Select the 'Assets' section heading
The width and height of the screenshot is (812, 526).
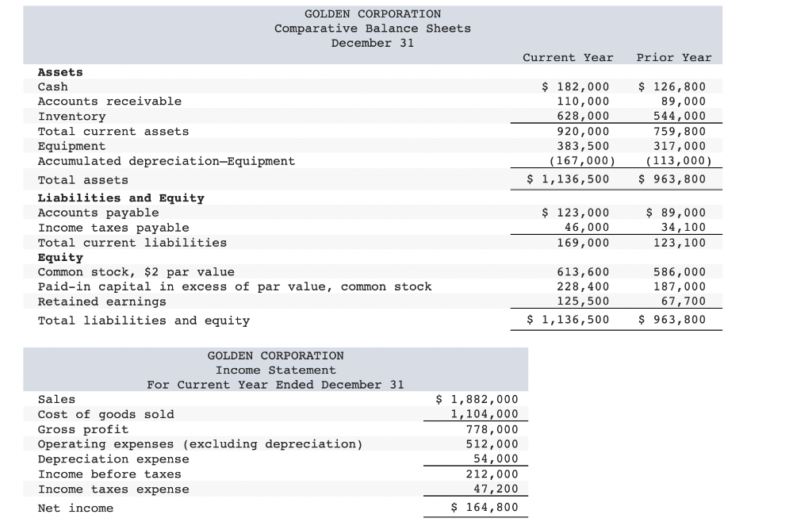click(x=60, y=72)
